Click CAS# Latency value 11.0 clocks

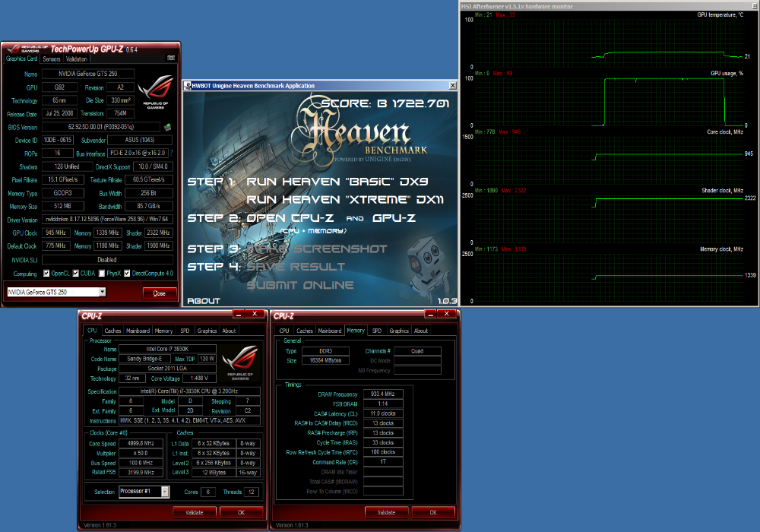[x=383, y=413]
